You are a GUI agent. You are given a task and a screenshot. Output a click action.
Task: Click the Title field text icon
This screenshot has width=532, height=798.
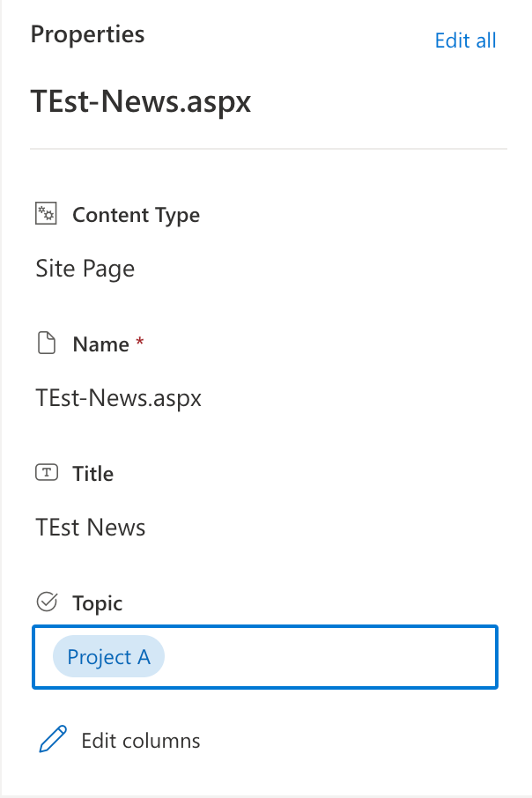[x=46, y=473]
